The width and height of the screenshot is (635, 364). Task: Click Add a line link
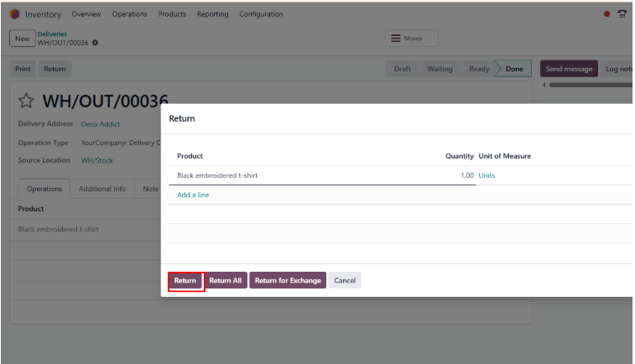coord(193,195)
